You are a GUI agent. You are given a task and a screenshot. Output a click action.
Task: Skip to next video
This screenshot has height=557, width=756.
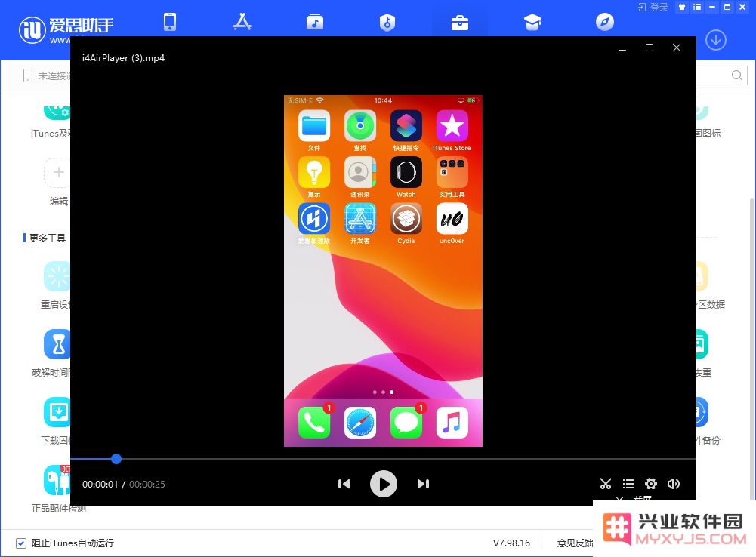pos(424,484)
